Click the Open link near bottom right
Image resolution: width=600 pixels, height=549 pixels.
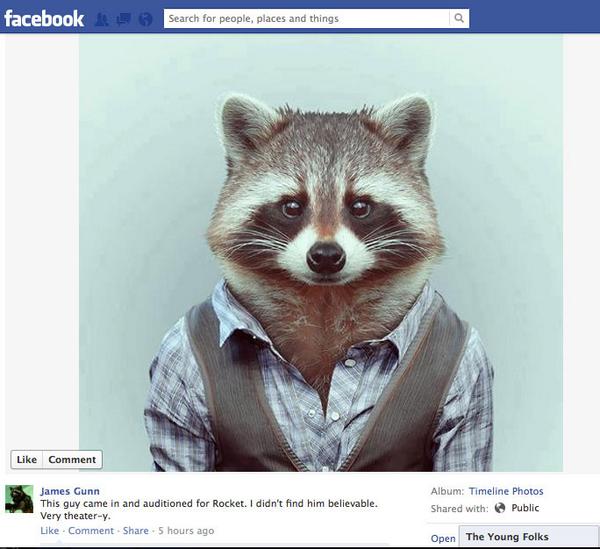[443, 539]
